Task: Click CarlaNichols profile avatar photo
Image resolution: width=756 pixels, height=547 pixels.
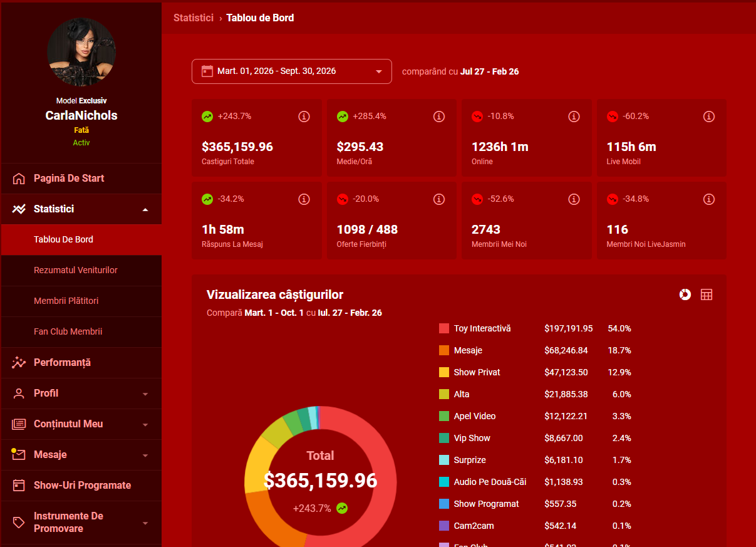Action: (81, 51)
